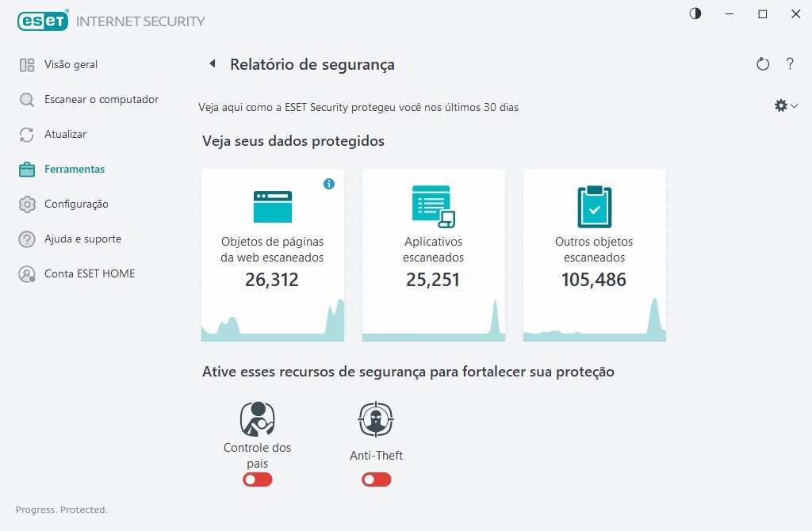The height and width of the screenshot is (531, 812).
Task: Click the Aplicativos escaneados icon
Action: click(433, 206)
